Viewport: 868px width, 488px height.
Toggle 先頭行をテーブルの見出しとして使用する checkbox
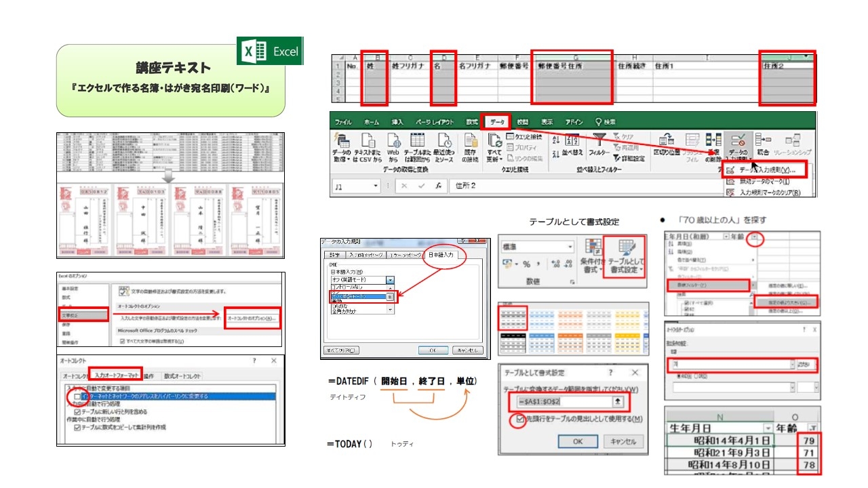pos(519,419)
